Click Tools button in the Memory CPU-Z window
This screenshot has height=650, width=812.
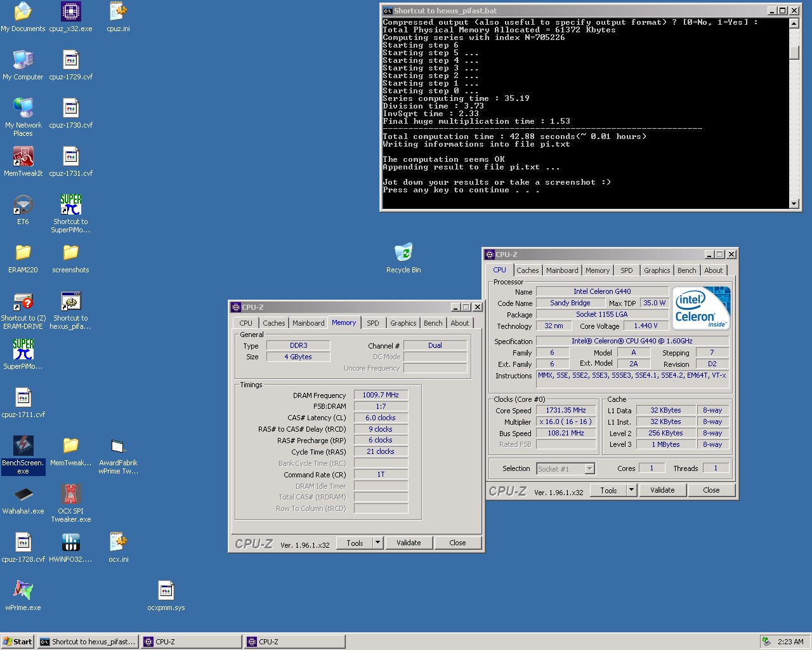(x=355, y=543)
